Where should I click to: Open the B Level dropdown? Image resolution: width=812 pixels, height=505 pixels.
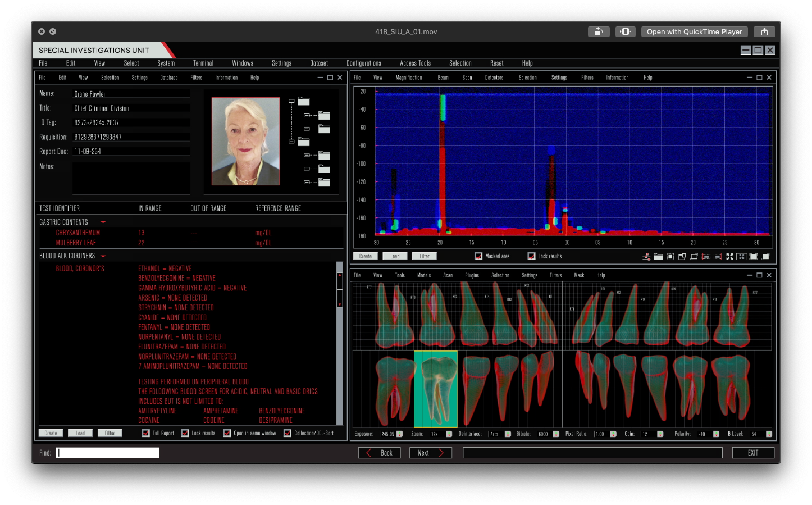click(769, 434)
